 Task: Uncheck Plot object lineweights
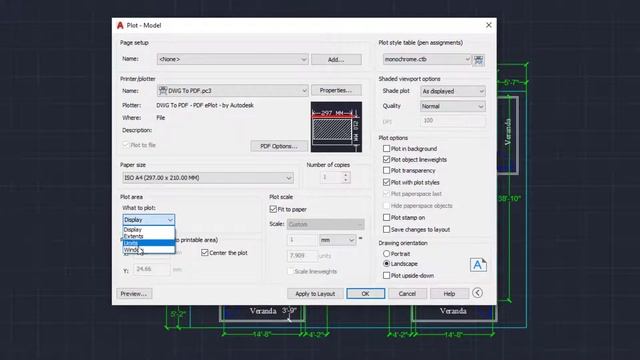point(386,160)
